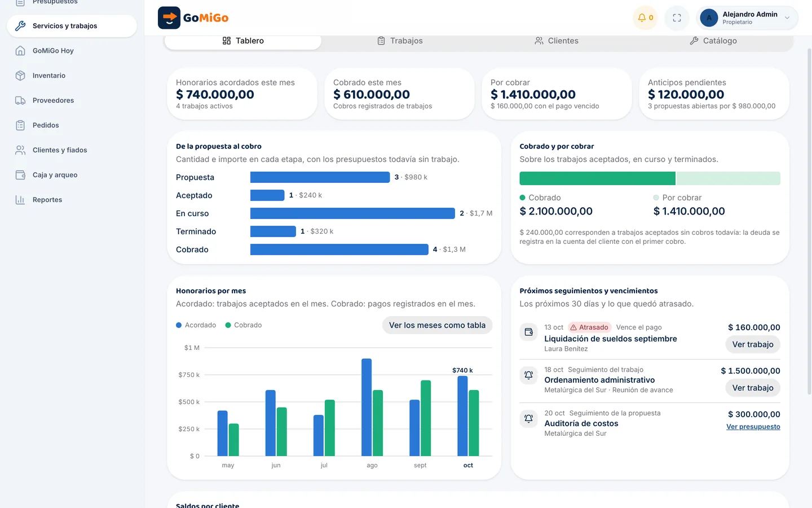
Task: Click Ver trabajo for Liquidación de sueldos septiembre
Action: click(753, 344)
